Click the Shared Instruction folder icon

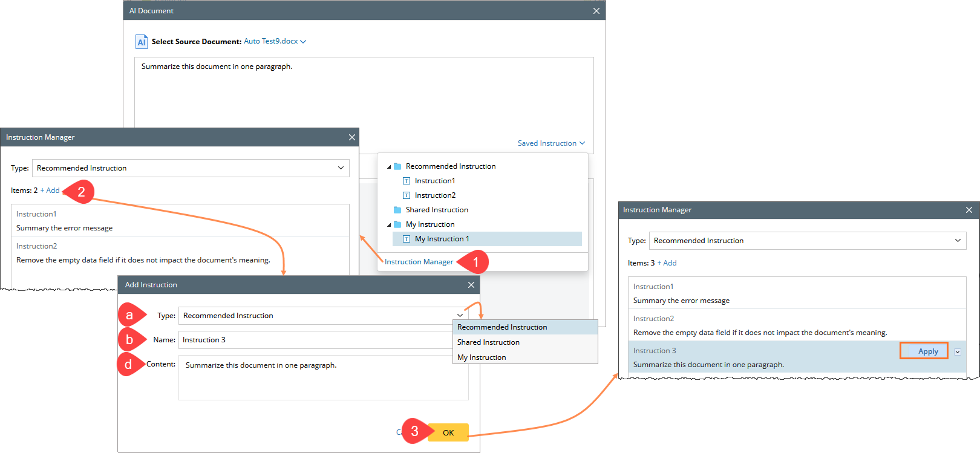click(x=397, y=210)
